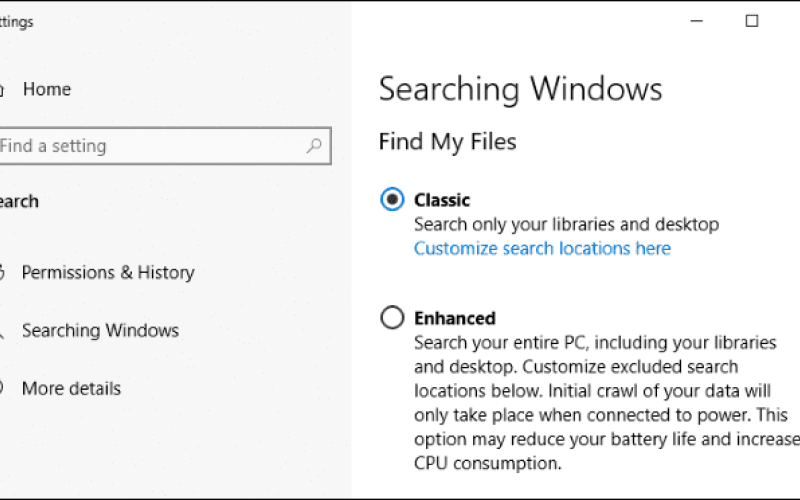Click the Searching Windows page heading
Image resolution: width=800 pixels, height=500 pixels.
[520, 89]
